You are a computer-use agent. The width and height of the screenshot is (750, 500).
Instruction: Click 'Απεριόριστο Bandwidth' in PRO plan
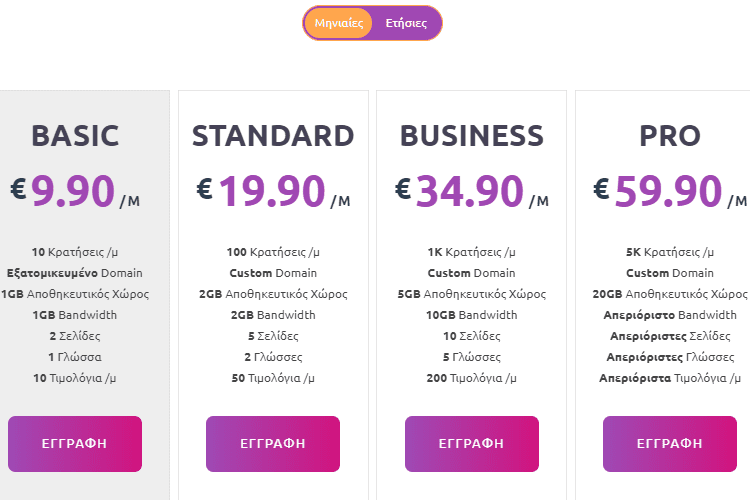[x=670, y=315]
